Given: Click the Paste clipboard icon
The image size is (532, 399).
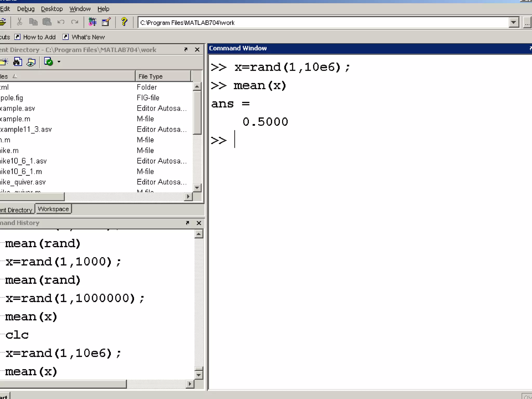Looking at the screenshot, I should tap(47, 22).
